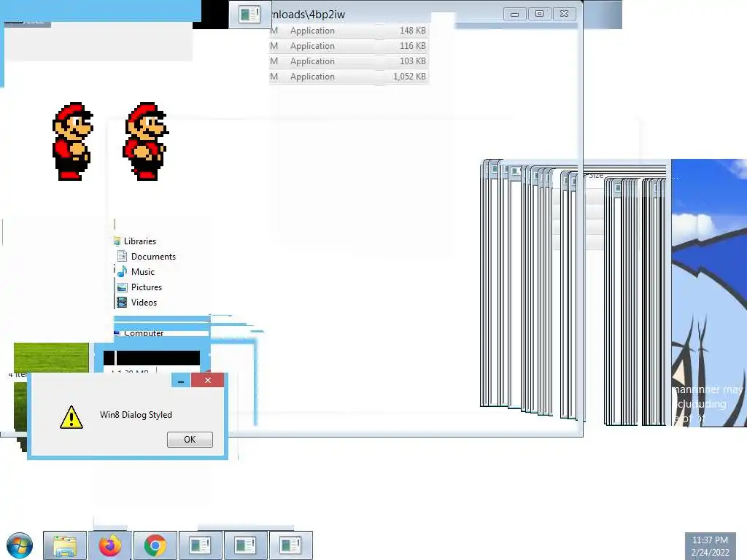This screenshot has height=560, width=747.
Task: Select the 116 KB Application file row
Action: 349,46
